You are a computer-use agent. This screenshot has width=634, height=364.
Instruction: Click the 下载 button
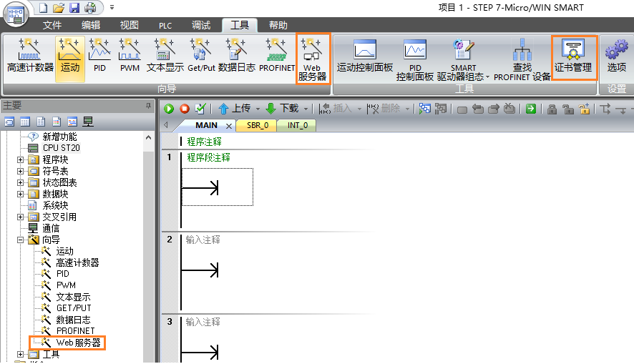(x=283, y=109)
